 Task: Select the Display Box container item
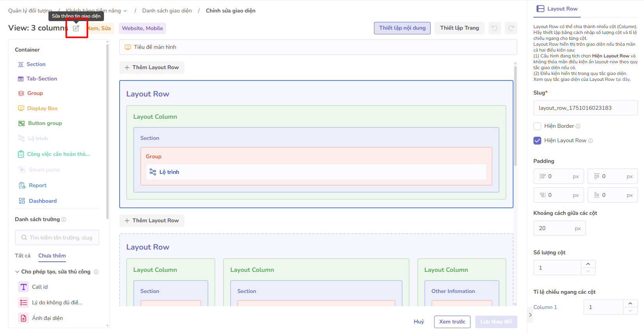42,108
